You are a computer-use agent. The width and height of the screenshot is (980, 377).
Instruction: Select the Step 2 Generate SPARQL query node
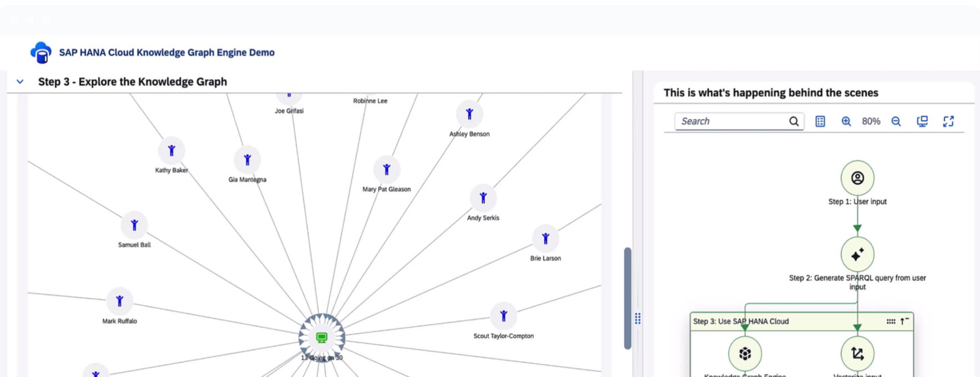[x=857, y=254]
